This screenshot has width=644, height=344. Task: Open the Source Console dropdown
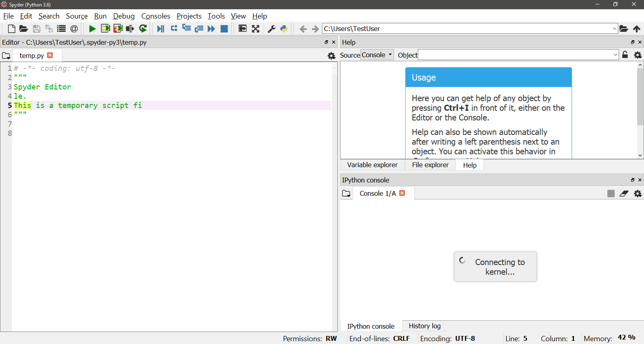(377, 55)
